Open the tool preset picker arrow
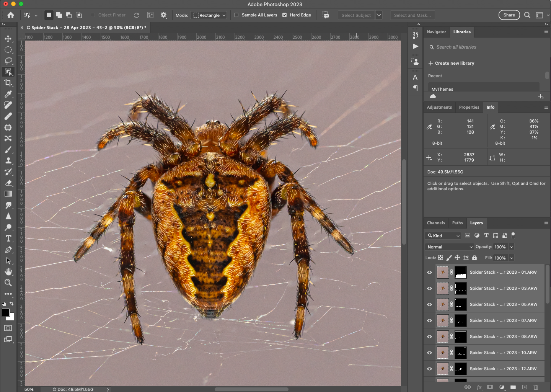The height and width of the screenshot is (392, 551). pyautogui.click(x=36, y=16)
